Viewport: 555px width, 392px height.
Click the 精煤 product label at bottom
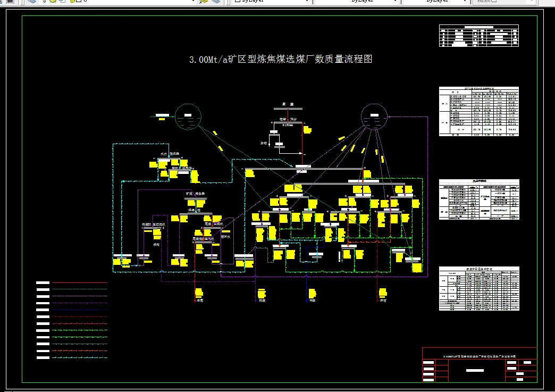(262, 301)
